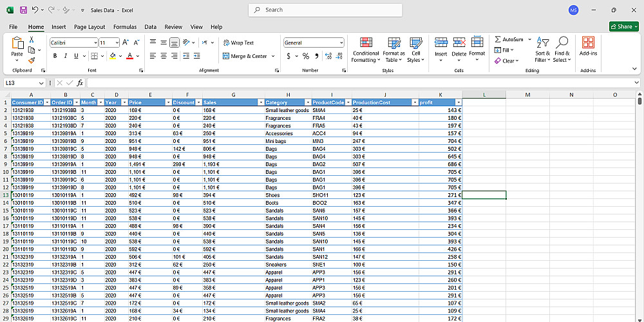
Task: Open the Page Layout tab
Action: coord(90,27)
